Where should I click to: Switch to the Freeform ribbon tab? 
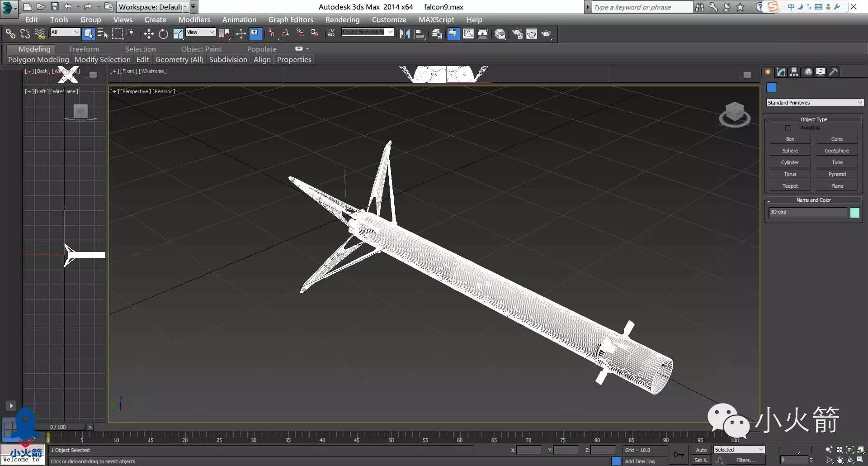point(84,49)
